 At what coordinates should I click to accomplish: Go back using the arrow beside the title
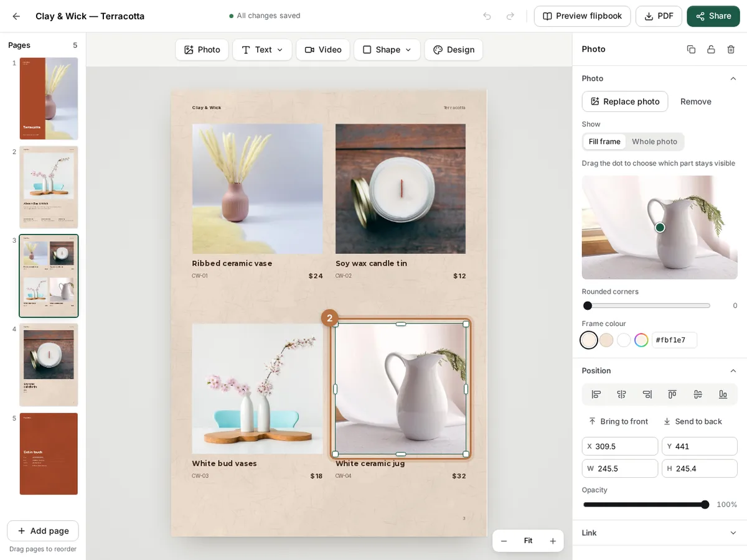[16, 16]
